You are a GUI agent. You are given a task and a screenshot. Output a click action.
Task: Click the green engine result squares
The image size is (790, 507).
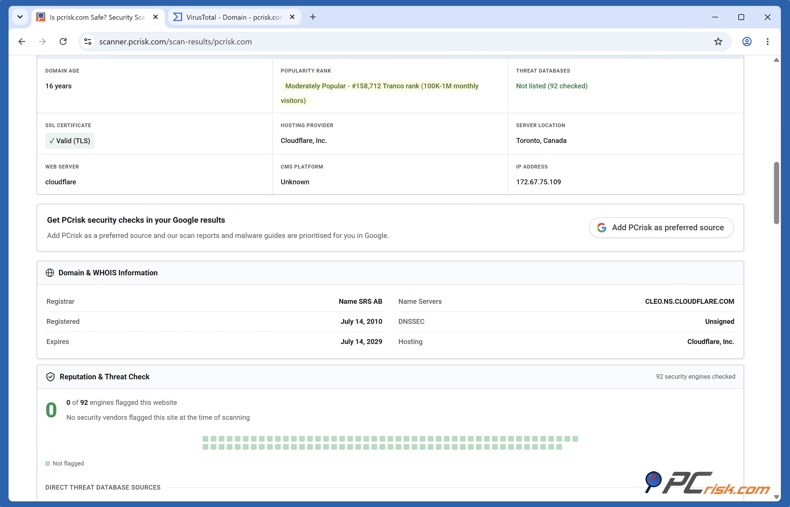[390, 443]
